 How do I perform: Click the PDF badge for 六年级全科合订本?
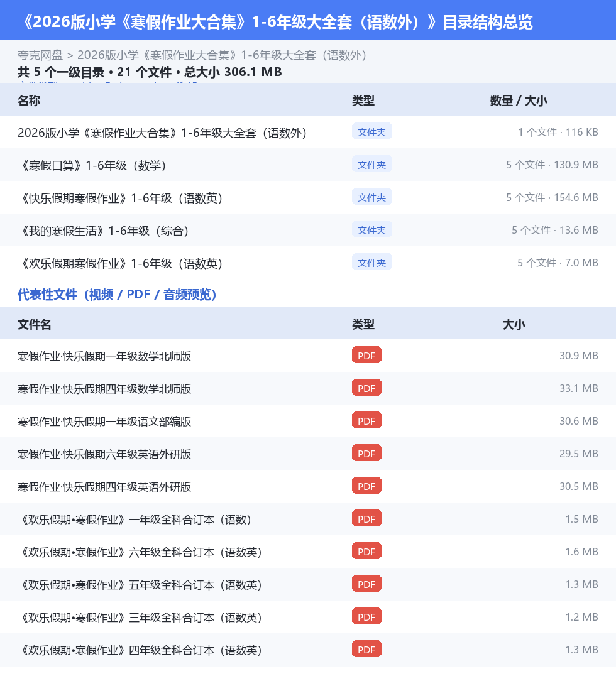pos(366,552)
